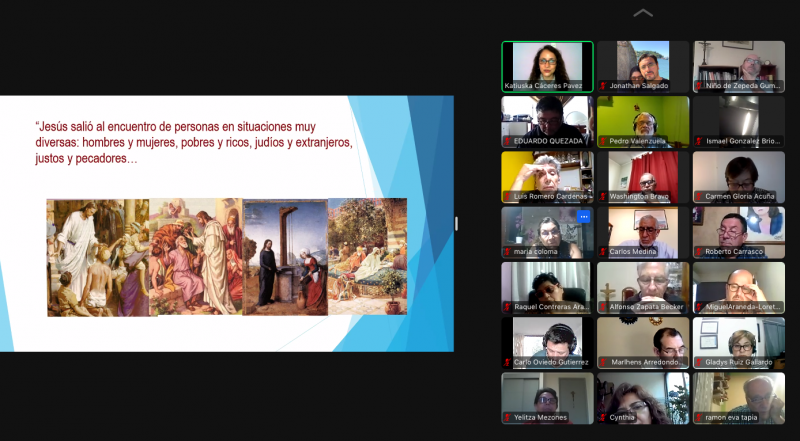This screenshot has width=800, height=441.
Task: Select maria coloma's video tile
Action: [547, 233]
